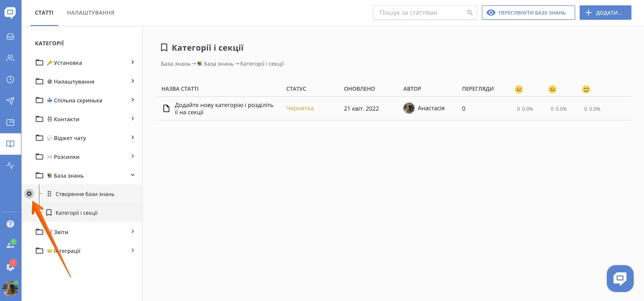
Task: Collapse the База знань category chevron
Action: [133, 175]
